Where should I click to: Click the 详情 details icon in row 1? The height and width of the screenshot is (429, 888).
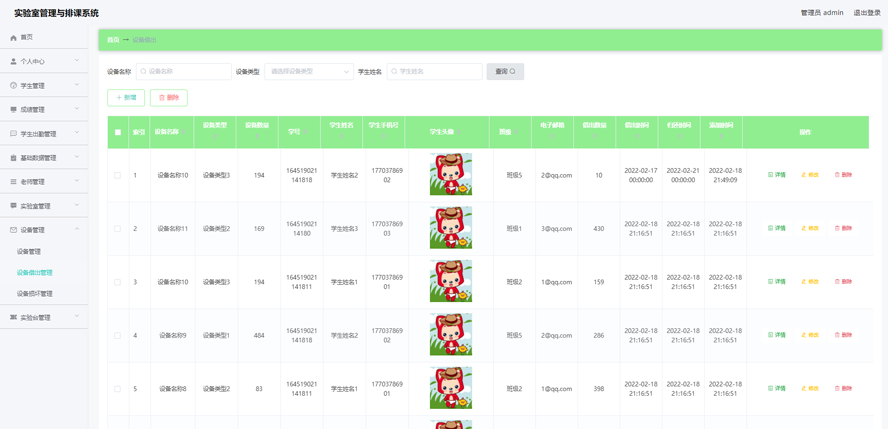(771, 175)
